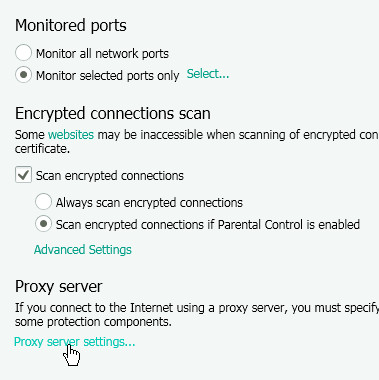This screenshot has height=380, width=379.
Task: Open the Advanced Settings link
Action: [83, 250]
